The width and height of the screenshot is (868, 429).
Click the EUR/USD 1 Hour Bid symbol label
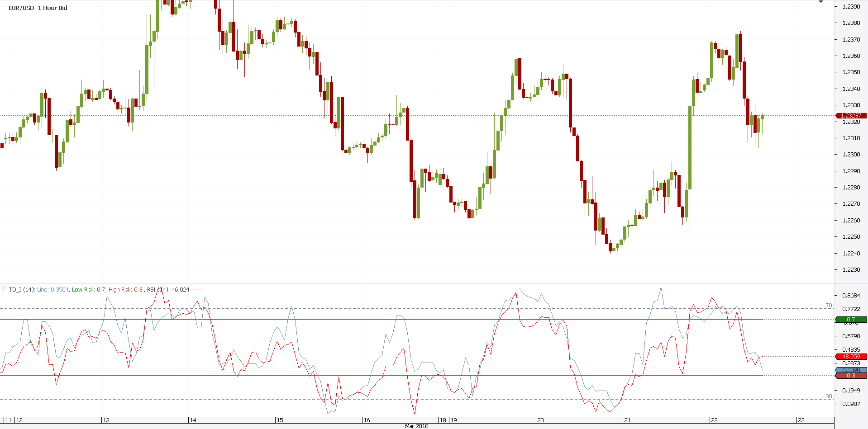(38, 8)
